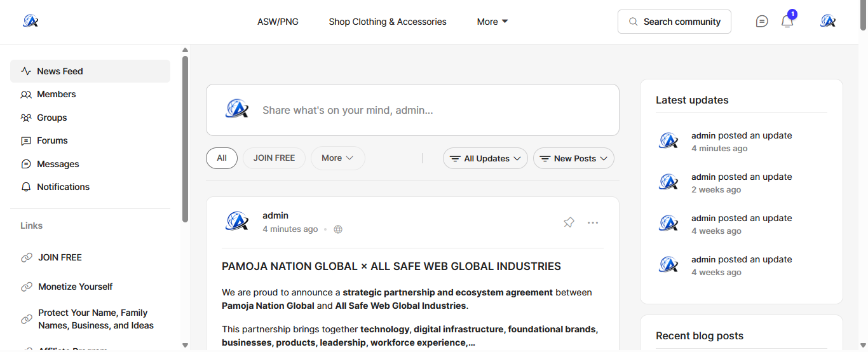
Task: Click the PAMOJA NATION GLOBAL post title
Action: click(x=391, y=266)
